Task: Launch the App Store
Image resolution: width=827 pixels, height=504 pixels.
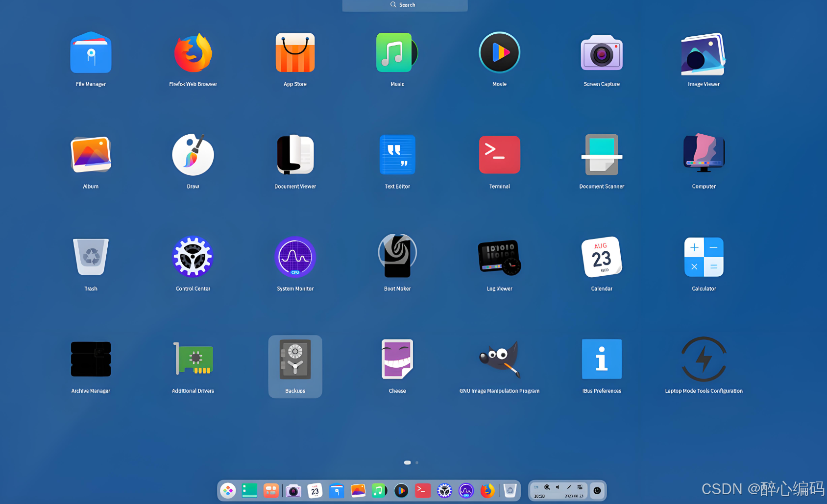Action: [295, 54]
